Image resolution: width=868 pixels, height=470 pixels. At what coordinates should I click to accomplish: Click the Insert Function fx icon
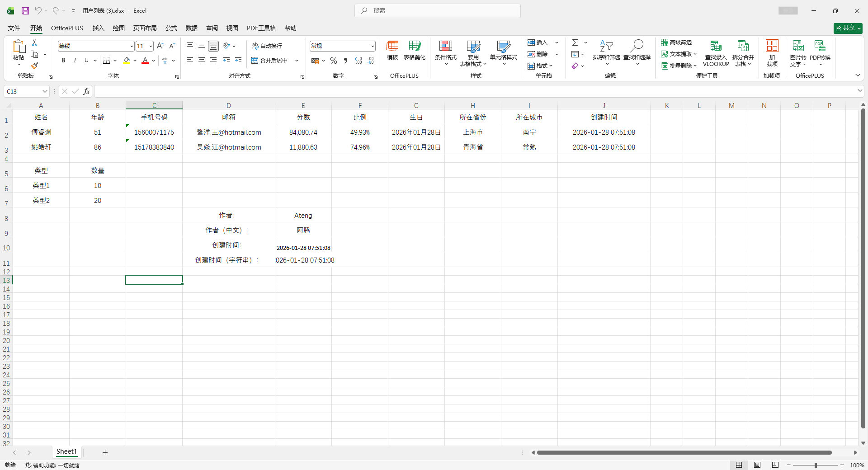(x=86, y=92)
